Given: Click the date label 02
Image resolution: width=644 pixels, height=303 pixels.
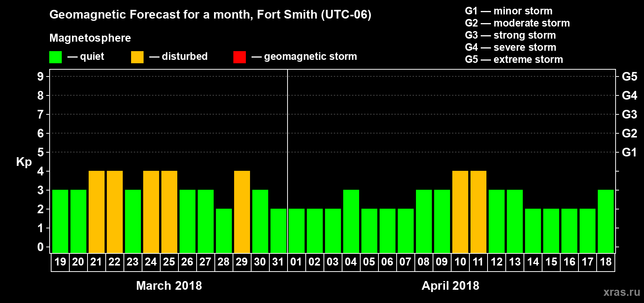Looking at the screenshot, I should pos(314,262).
